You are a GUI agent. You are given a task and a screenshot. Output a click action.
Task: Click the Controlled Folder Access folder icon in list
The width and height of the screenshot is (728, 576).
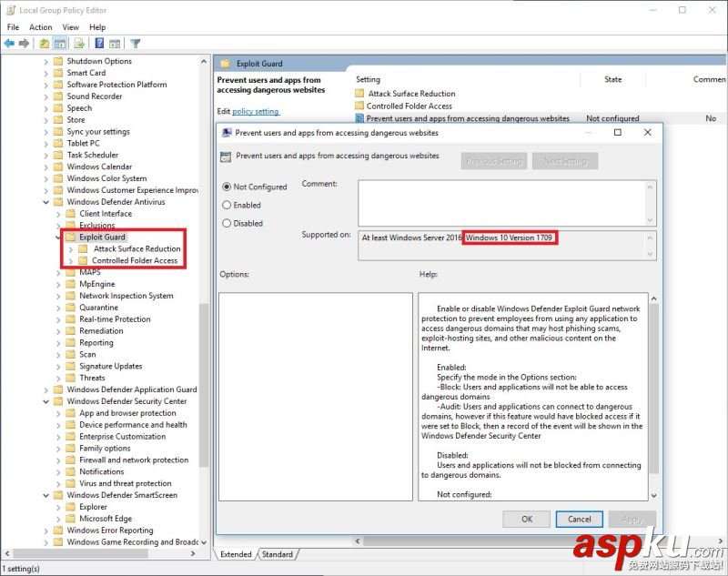point(359,106)
